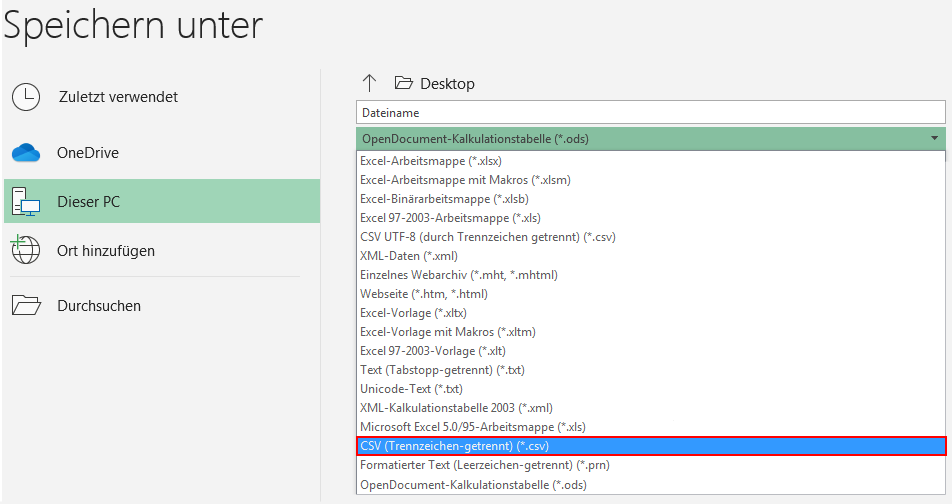Click the Dateiname input field
This screenshot has height=504, width=952.
[x=651, y=112]
